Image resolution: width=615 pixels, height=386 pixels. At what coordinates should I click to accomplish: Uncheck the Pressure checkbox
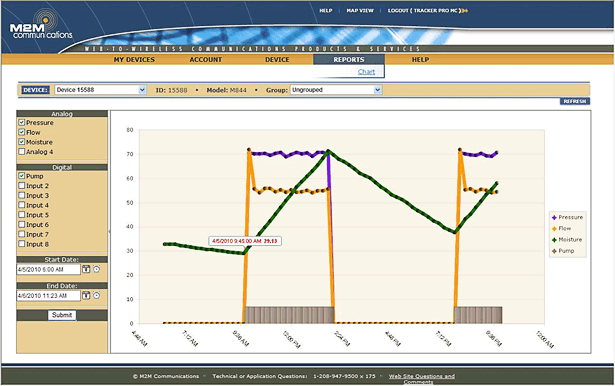[22, 122]
